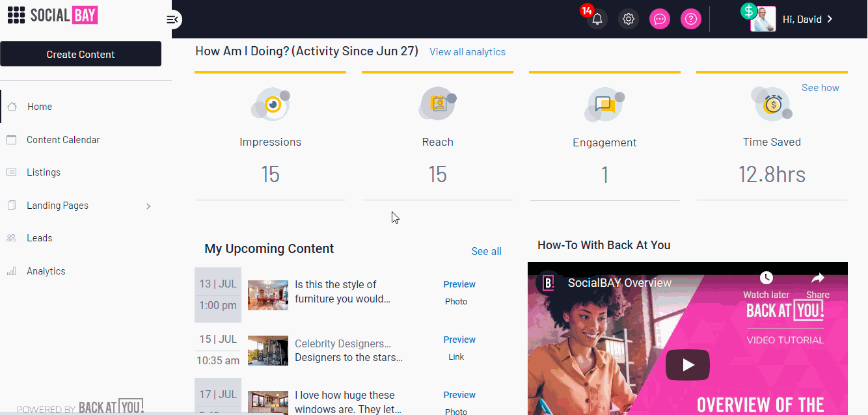
Task: Click the SocialBAY Overview video title
Action: coord(619,283)
